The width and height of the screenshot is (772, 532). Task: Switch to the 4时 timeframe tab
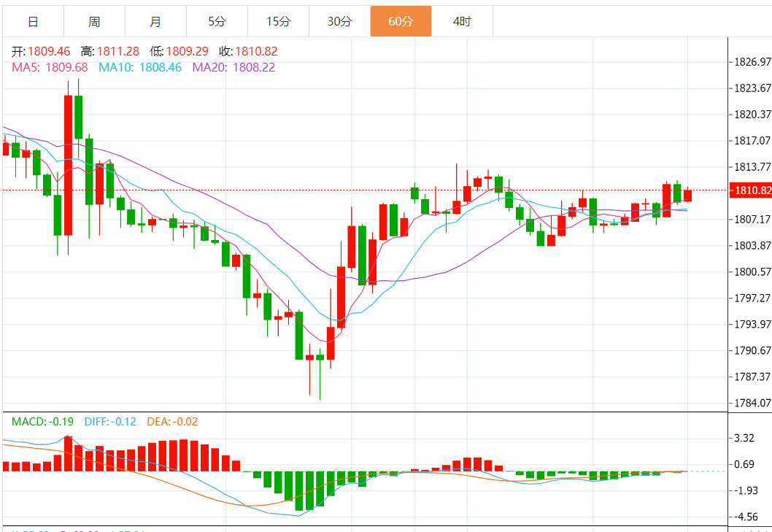click(462, 21)
